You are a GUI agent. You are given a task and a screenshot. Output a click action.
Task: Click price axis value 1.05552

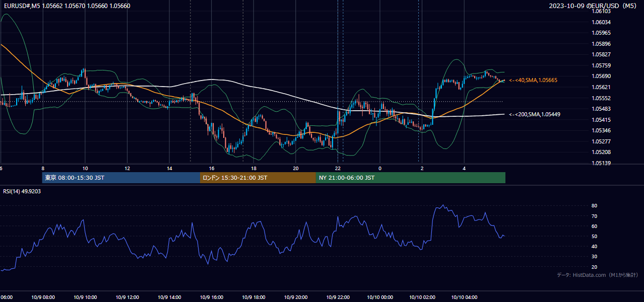click(x=601, y=98)
